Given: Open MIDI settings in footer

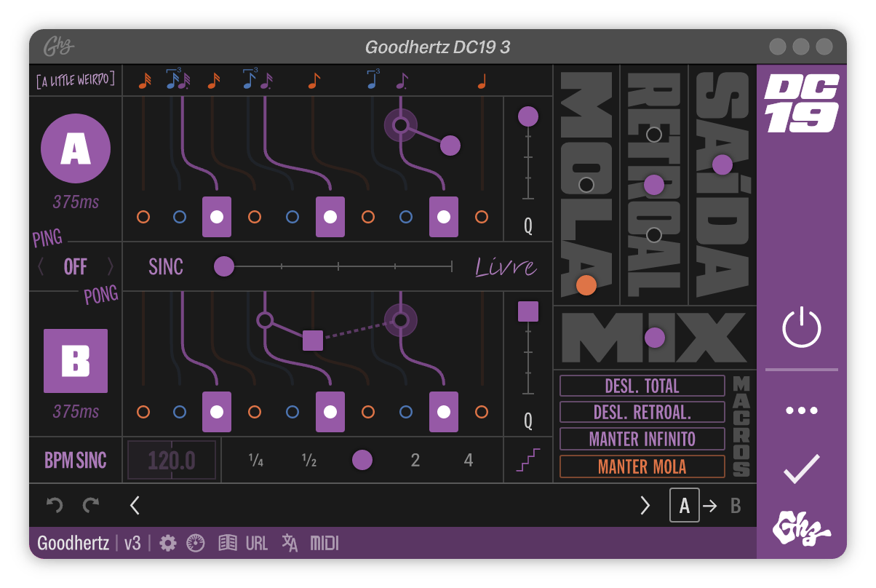Looking at the screenshot, I should 324,543.
